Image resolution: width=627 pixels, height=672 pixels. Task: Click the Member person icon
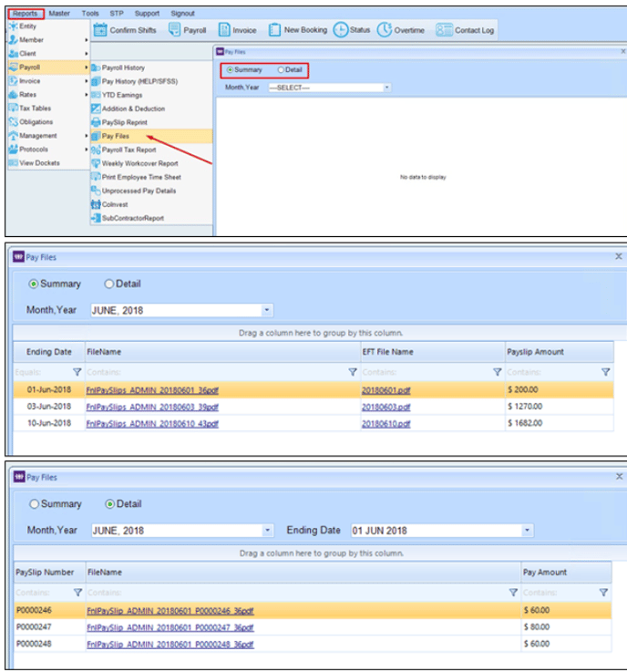[x=14, y=40]
